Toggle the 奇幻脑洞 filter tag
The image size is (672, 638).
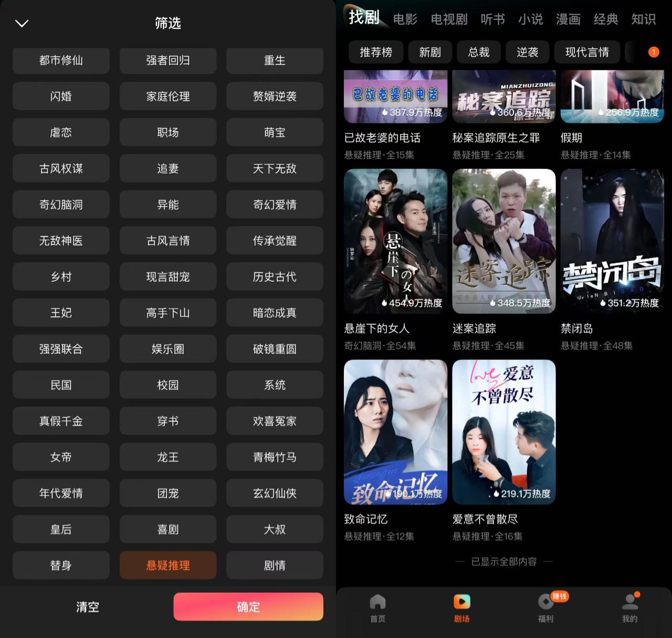[x=61, y=205]
